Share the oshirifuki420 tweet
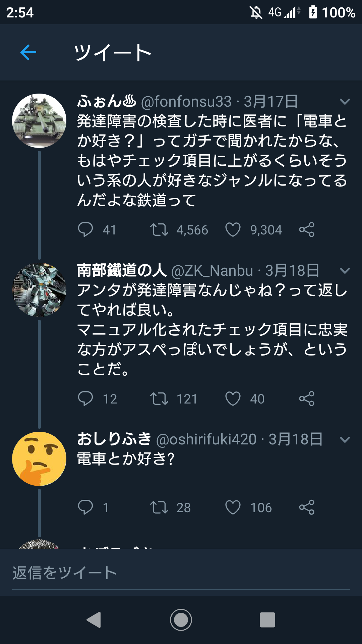 (x=307, y=507)
